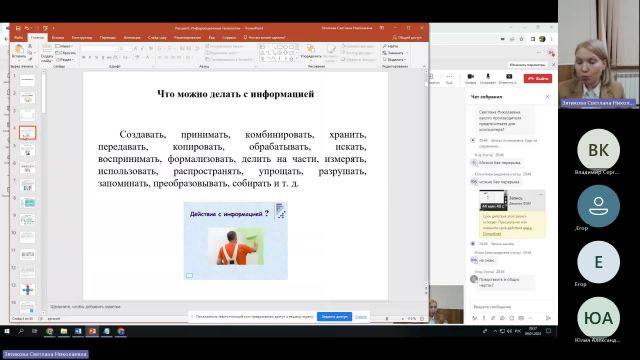Viewport: 640px width, 360px height.
Task: Select slide thumbnail number 8
Action: point(27,202)
